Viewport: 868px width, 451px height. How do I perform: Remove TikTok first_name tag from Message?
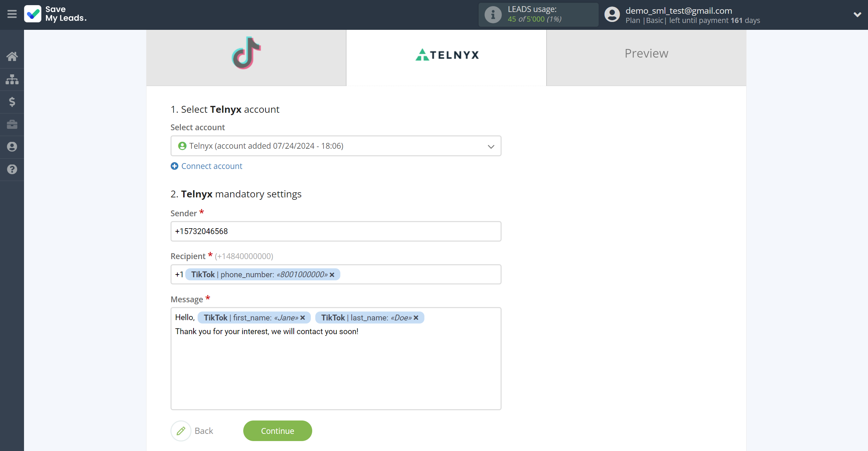[303, 317]
